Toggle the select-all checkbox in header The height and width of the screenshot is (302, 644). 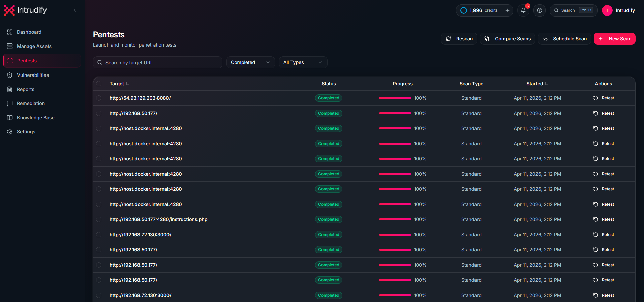tap(99, 84)
